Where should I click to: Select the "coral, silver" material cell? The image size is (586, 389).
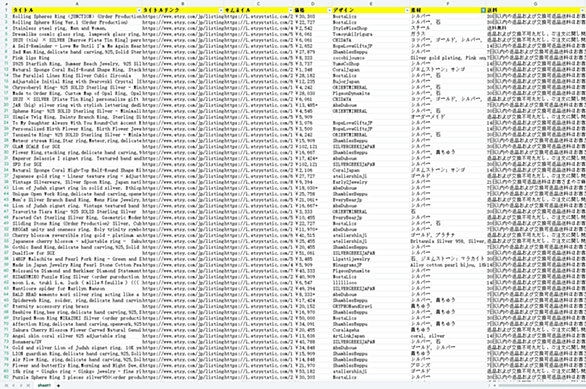(x=448, y=336)
